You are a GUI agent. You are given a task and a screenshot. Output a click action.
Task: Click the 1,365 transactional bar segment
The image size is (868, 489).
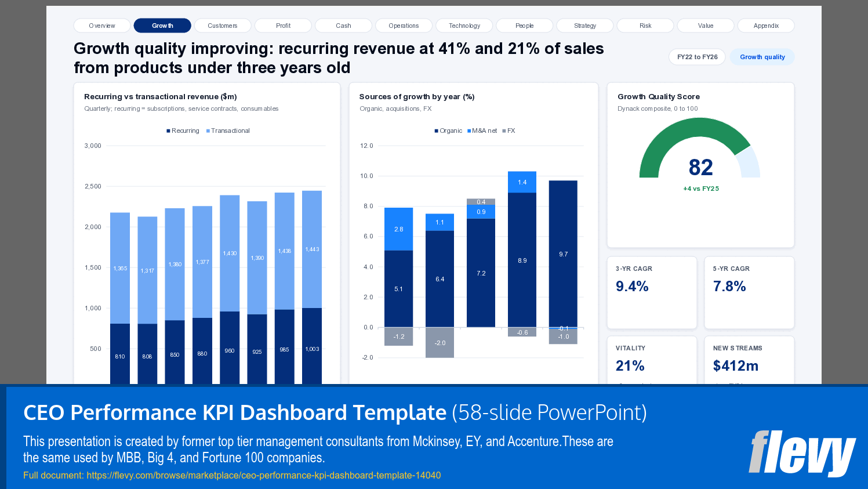pos(120,268)
